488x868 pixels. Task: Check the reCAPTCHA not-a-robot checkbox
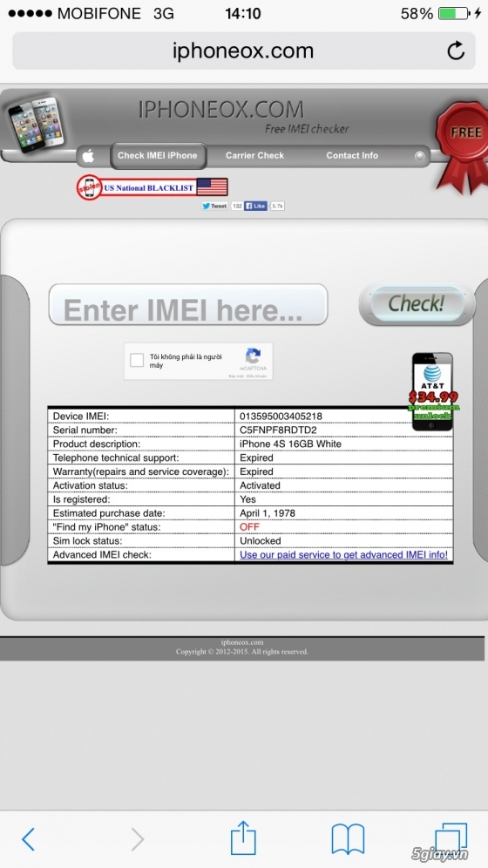(x=137, y=361)
